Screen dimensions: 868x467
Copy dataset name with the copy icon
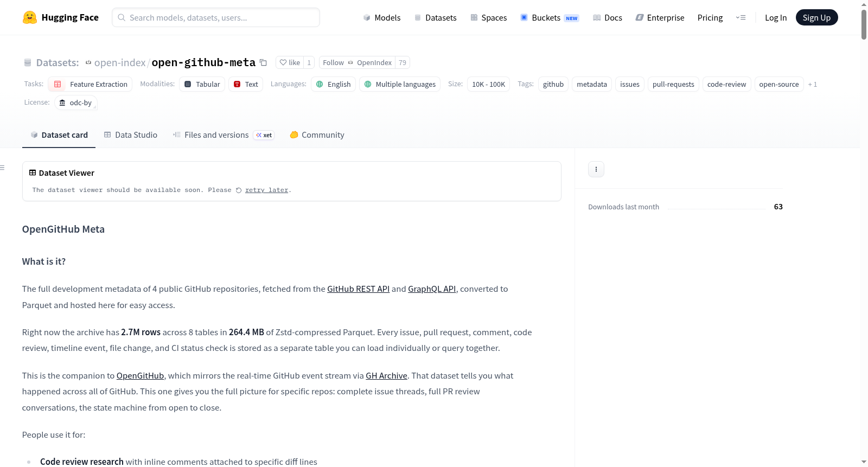pos(263,62)
